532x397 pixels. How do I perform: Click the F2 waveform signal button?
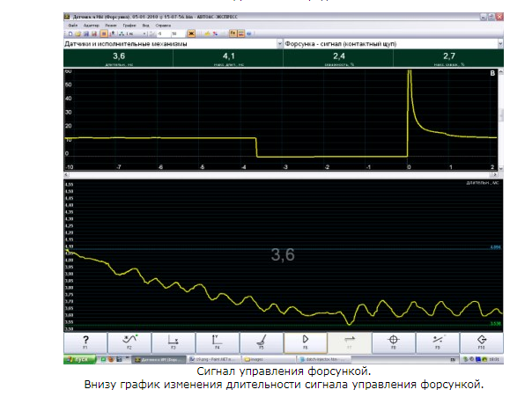click(129, 342)
